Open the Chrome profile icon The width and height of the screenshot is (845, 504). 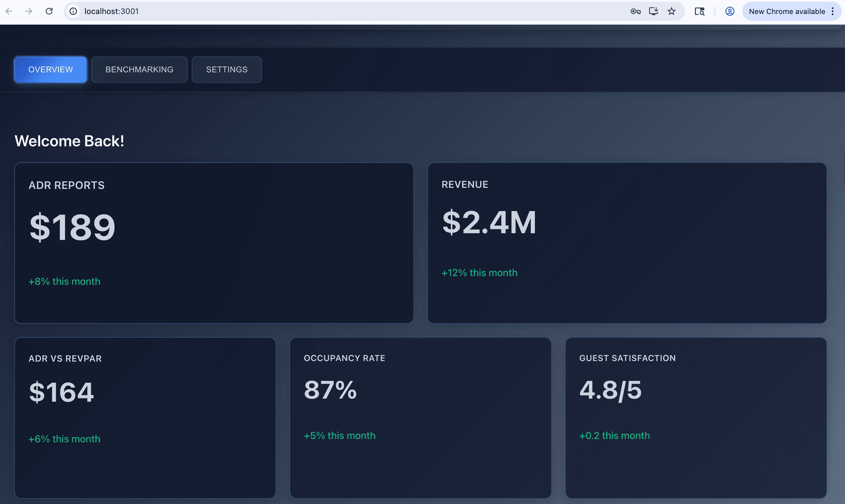pyautogui.click(x=729, y=11)
